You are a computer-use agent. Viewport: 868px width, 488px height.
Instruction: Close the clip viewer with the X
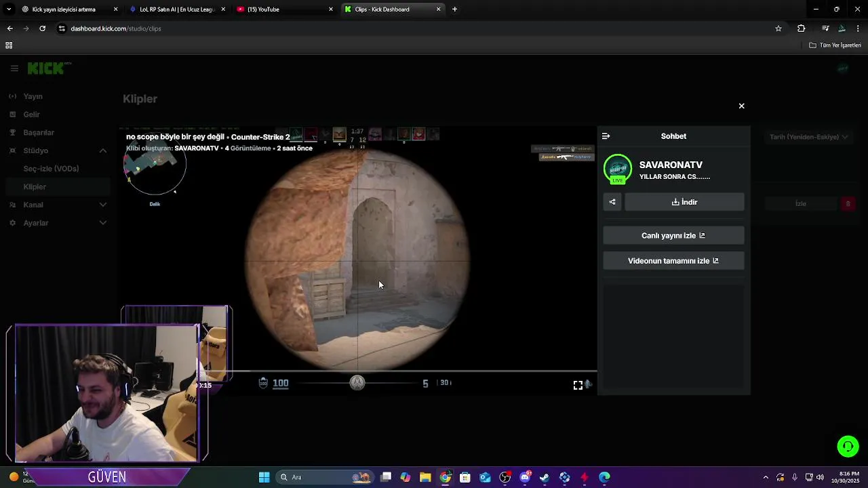tap(741, 106)
